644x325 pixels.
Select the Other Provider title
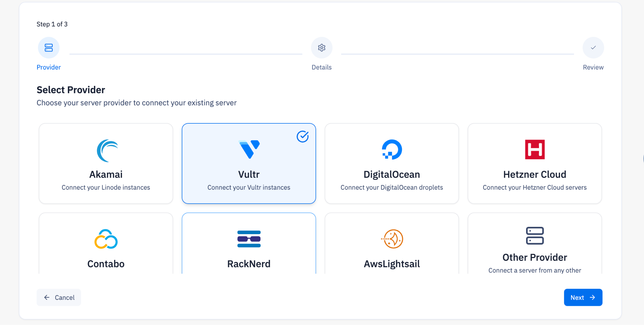pyautogui.click(x=535, y=257)
